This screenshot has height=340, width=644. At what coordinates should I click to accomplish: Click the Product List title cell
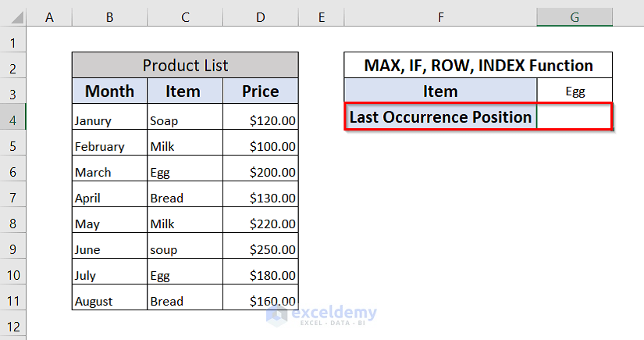click(x=185, y=66)
